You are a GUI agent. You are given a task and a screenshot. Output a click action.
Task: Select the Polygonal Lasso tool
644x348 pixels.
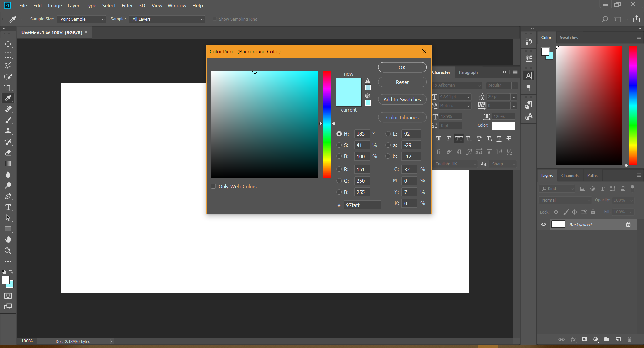pyautogui.click(x=8, y=66)
